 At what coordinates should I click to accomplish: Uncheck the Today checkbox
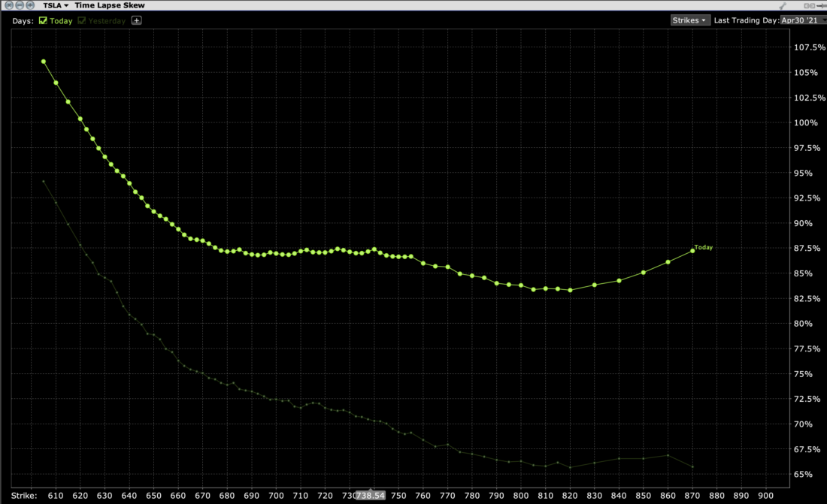(43, 21)
